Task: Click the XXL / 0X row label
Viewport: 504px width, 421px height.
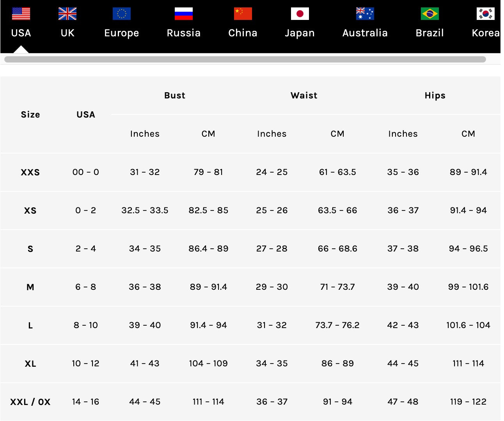Action: 30,402
